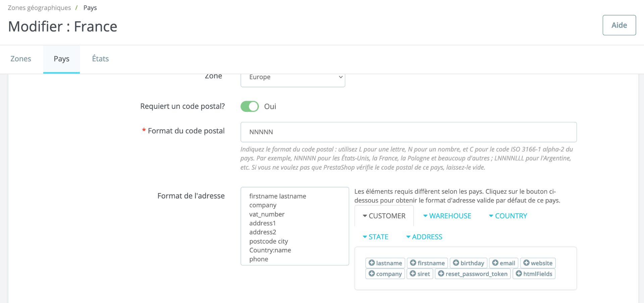Add the reset_password_token field tag
The image size is (644, 303).
click(x=473, y=274)
